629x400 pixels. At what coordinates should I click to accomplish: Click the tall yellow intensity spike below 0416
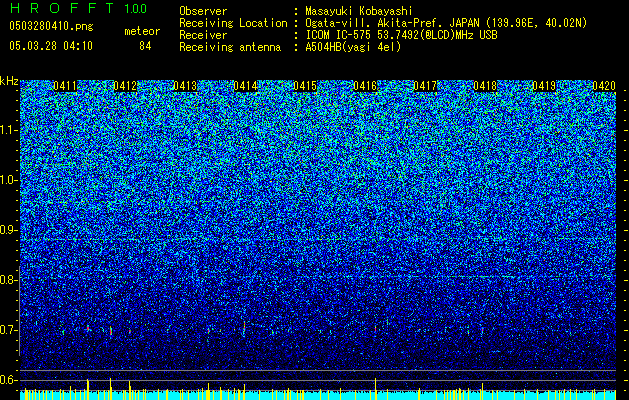(x=375, y=389)
